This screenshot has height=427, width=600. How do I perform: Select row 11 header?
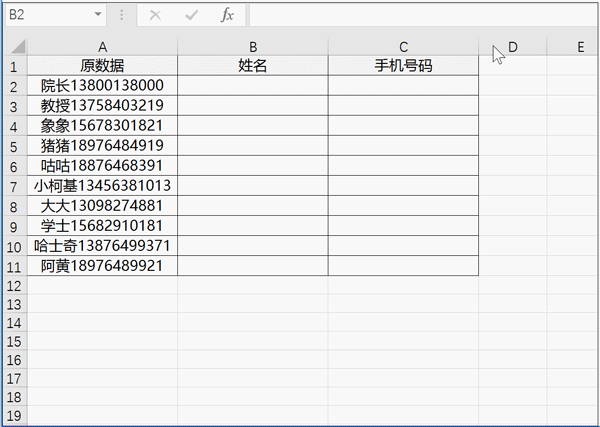point(16,266)
